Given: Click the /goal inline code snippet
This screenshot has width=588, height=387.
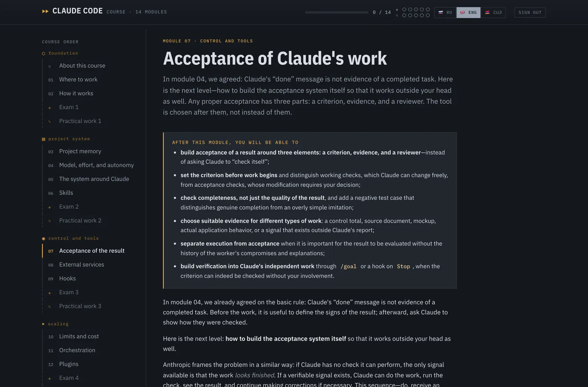Looking at the screenshot, I should click(x=348, y=267).
